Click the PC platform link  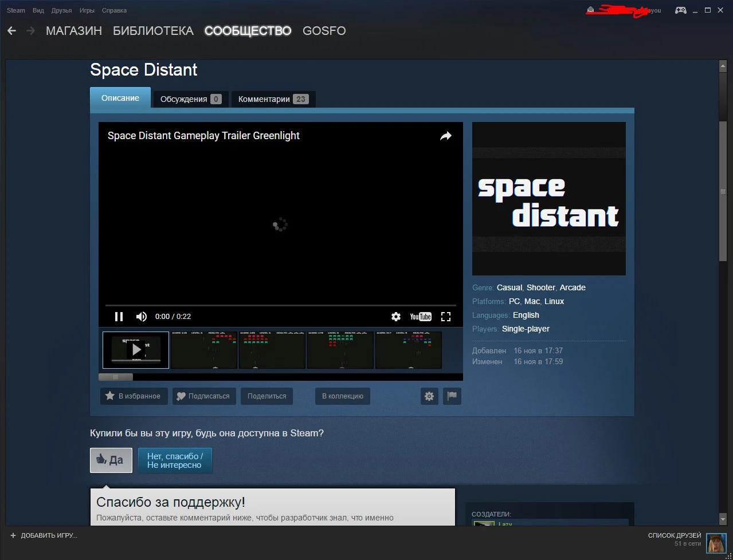(x=514, y=301)
